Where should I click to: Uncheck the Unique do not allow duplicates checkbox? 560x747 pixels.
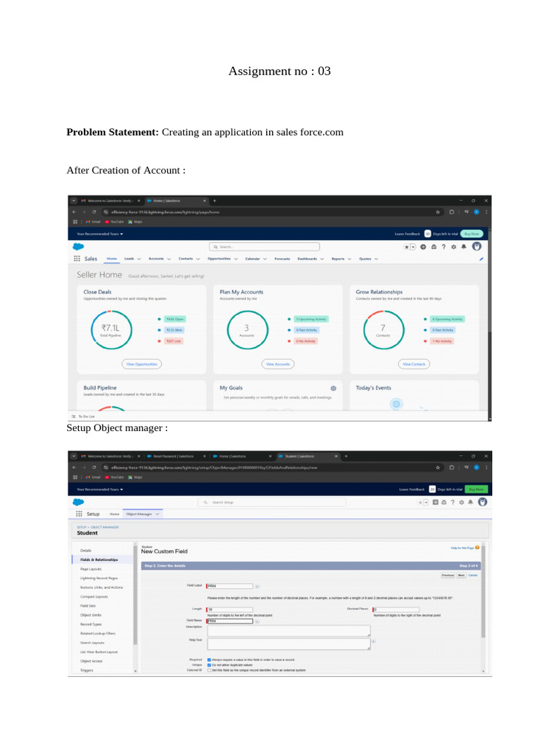coord(209,665)
